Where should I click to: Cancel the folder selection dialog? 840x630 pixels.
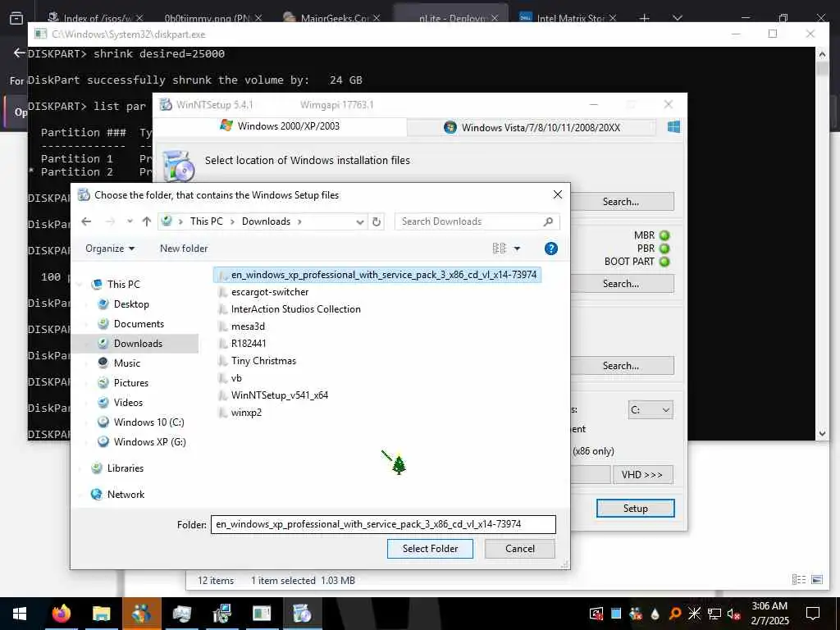(x=519, y=549)
